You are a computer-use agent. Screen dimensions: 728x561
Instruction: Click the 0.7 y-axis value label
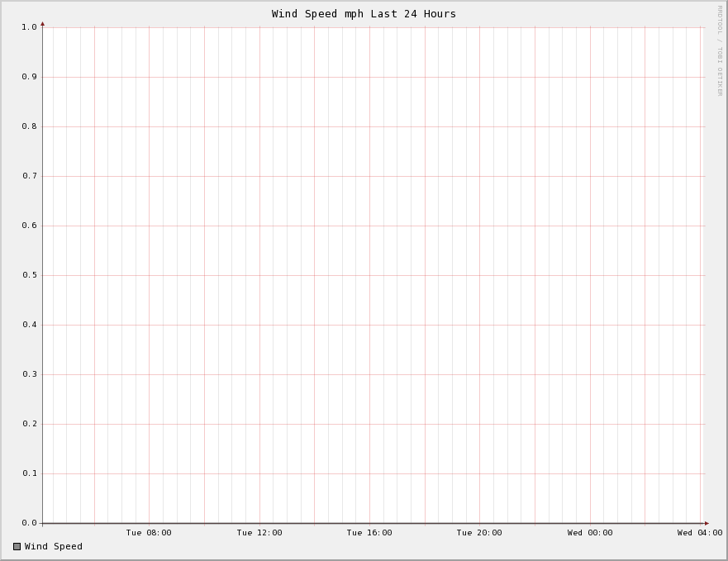(30, 176)
